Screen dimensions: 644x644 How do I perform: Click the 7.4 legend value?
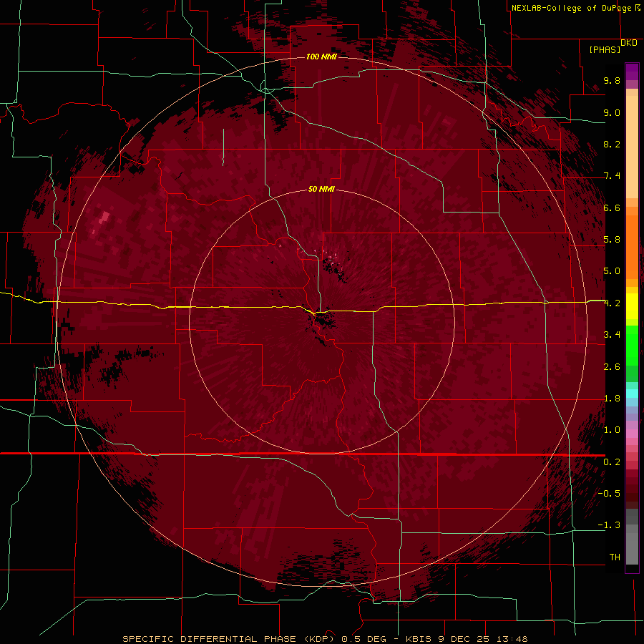(612, 176)
